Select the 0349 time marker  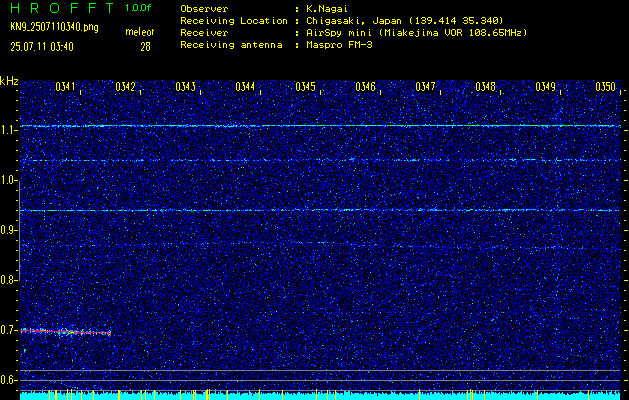(545, 87)
